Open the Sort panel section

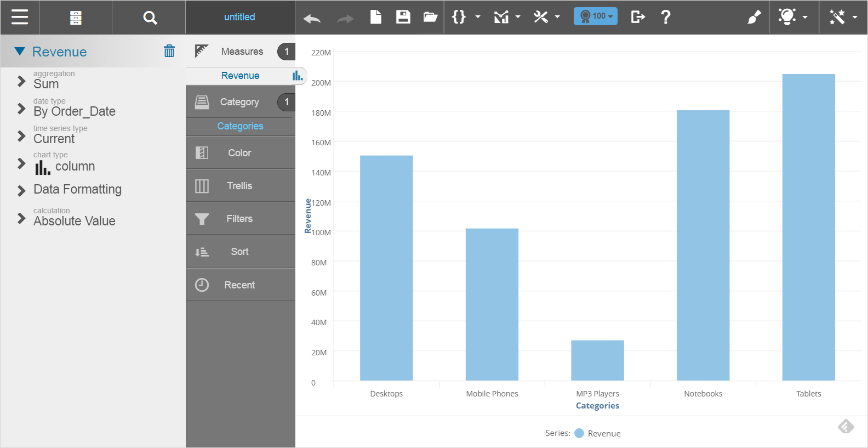pyautogui.click(x=240, y=252)
